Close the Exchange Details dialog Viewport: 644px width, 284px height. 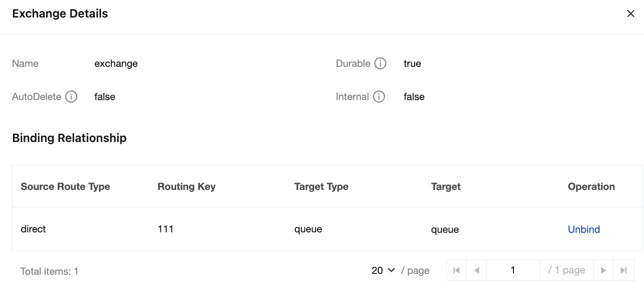(631, 14)
